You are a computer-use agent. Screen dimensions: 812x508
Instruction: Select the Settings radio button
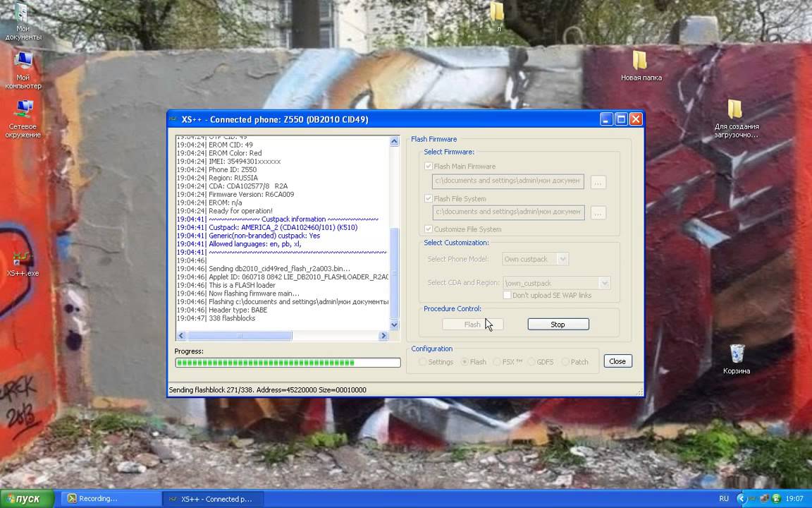[x=423, y=362]
